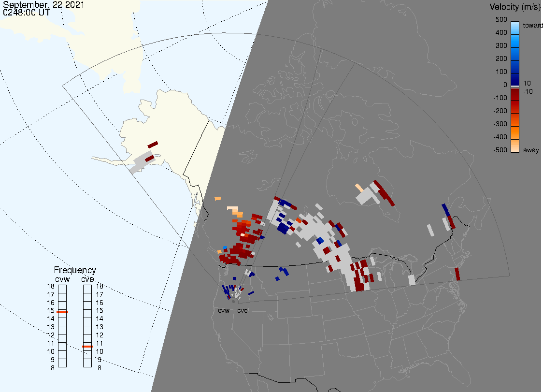Click the radar station dot above cvw label
Screen dimensions: 543x392
pos(233,302)
